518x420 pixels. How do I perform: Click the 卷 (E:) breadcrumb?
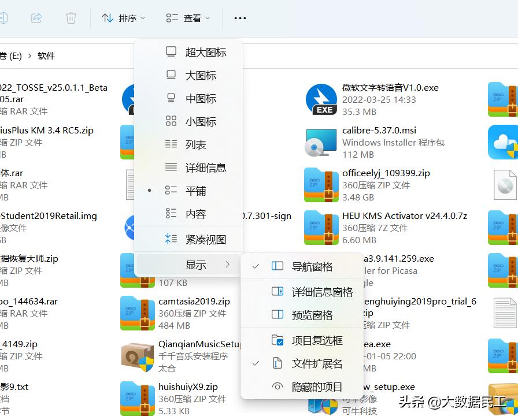pos(11,56)
